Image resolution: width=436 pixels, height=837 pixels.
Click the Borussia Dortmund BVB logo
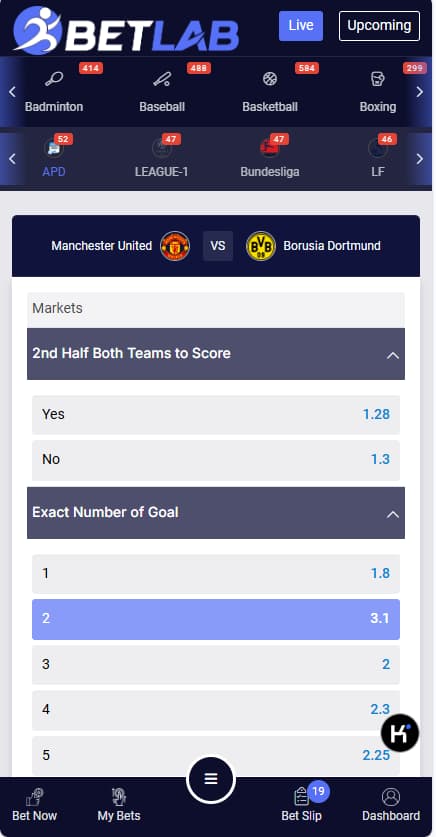(x=260, y=246)
